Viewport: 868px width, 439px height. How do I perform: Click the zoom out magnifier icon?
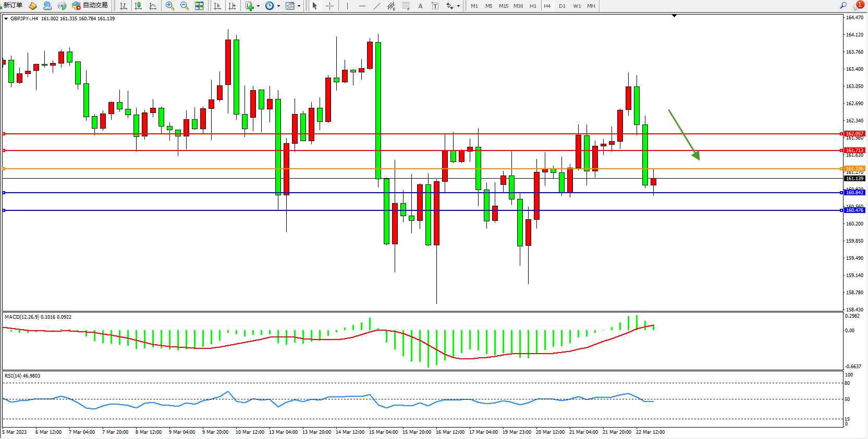tap(184, 6)
